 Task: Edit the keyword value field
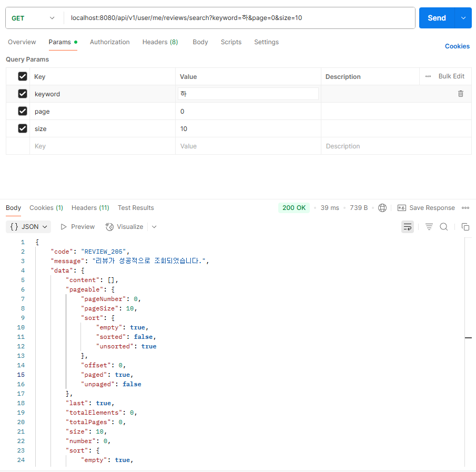tap(248, 94)
